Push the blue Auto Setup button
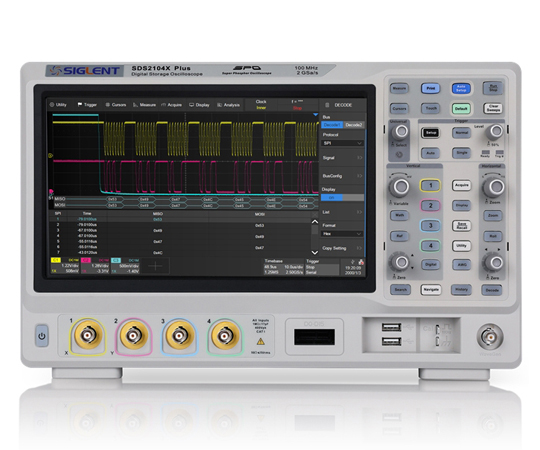The image size is (540, 450). [461, 88]
